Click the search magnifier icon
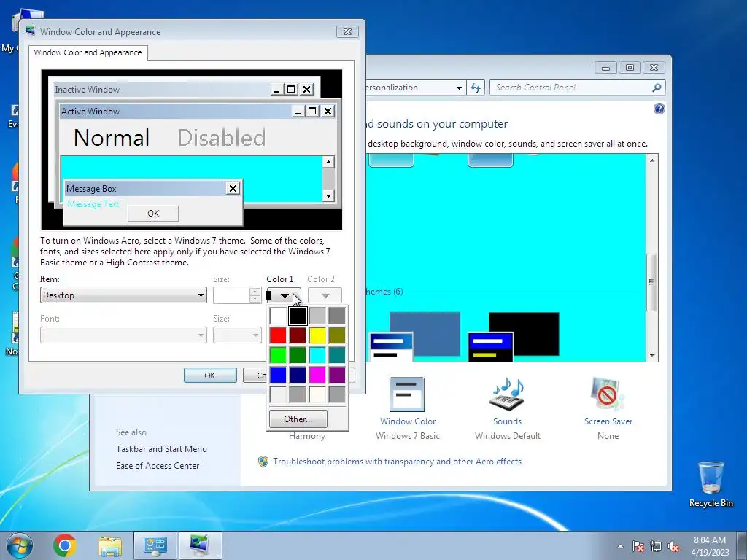Viewport: 747px width, 560px height. point(657,87)
